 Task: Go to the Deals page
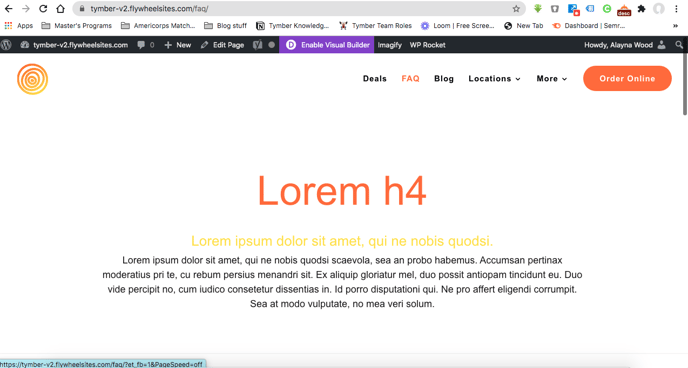[375, 79]
